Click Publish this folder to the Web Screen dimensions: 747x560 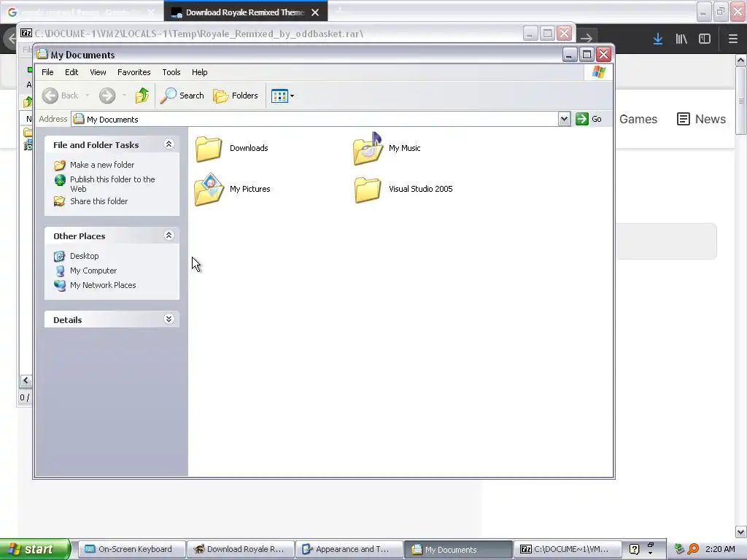(x=112, y=184)
